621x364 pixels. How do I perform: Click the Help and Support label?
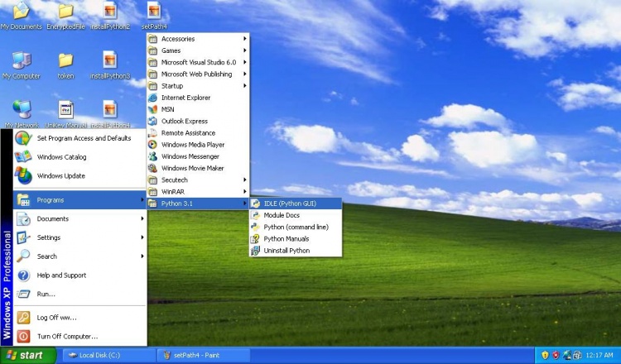coord(61,275)
